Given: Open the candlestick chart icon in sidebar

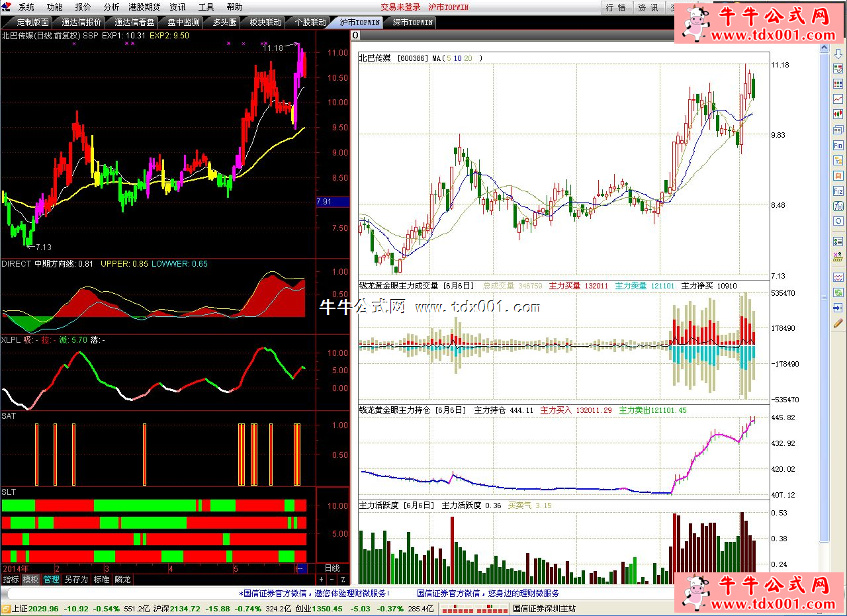Looking at the screenshot, I should coord(838,114).
